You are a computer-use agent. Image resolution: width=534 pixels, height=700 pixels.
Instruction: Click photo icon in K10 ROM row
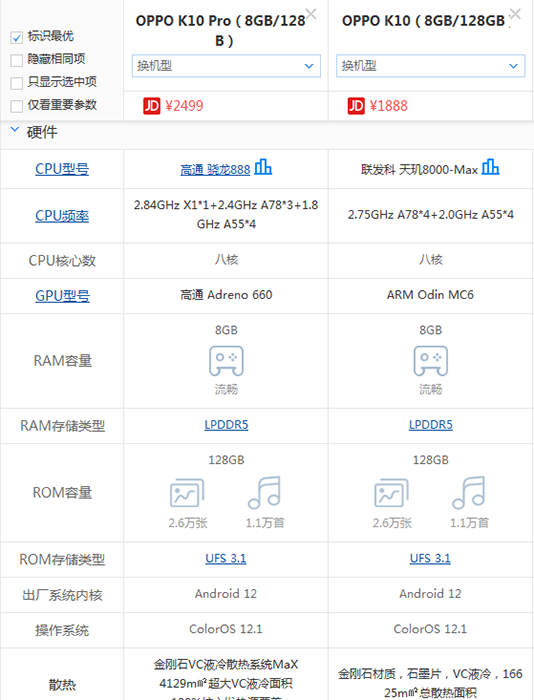[x=392, y=493]
